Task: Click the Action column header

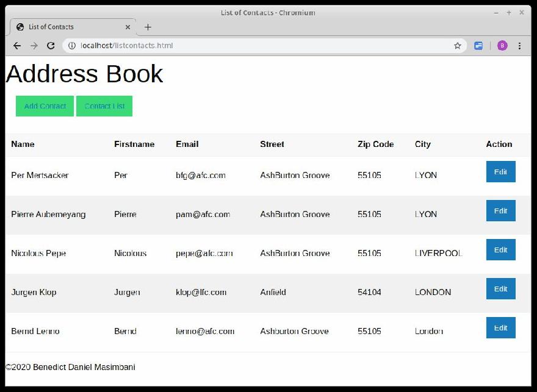Action: pos(499,144)
